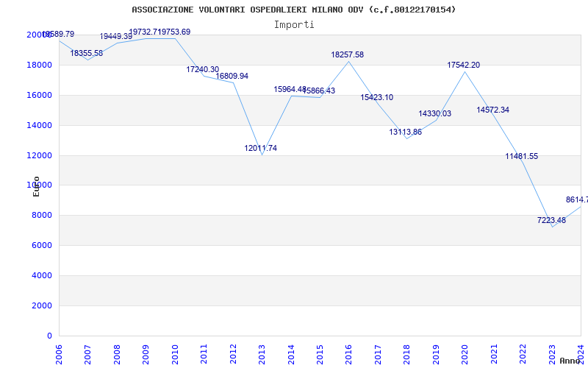Click y-axis value 8000
This screenshot has height=368, width=588.
pos(41,216)
